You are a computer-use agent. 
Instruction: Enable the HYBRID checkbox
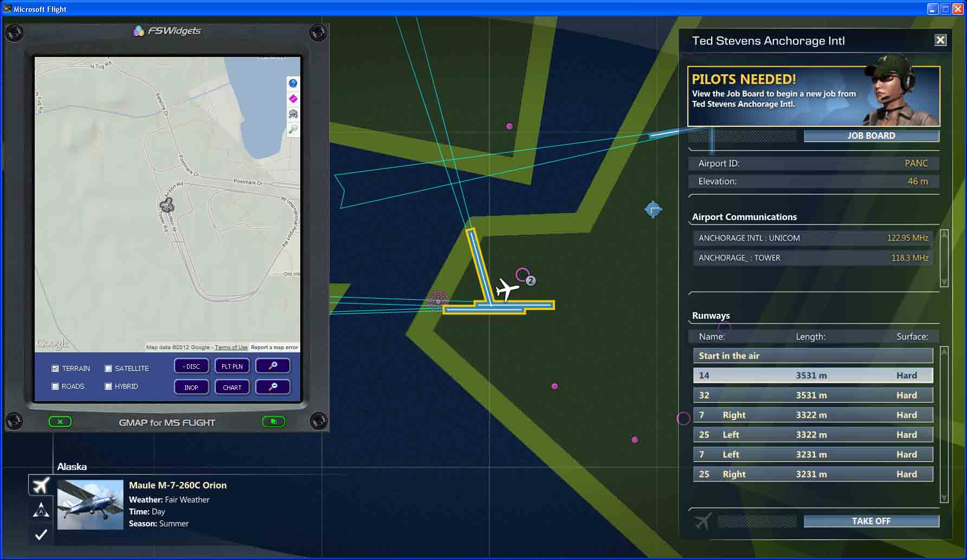(x=108, y=387)
